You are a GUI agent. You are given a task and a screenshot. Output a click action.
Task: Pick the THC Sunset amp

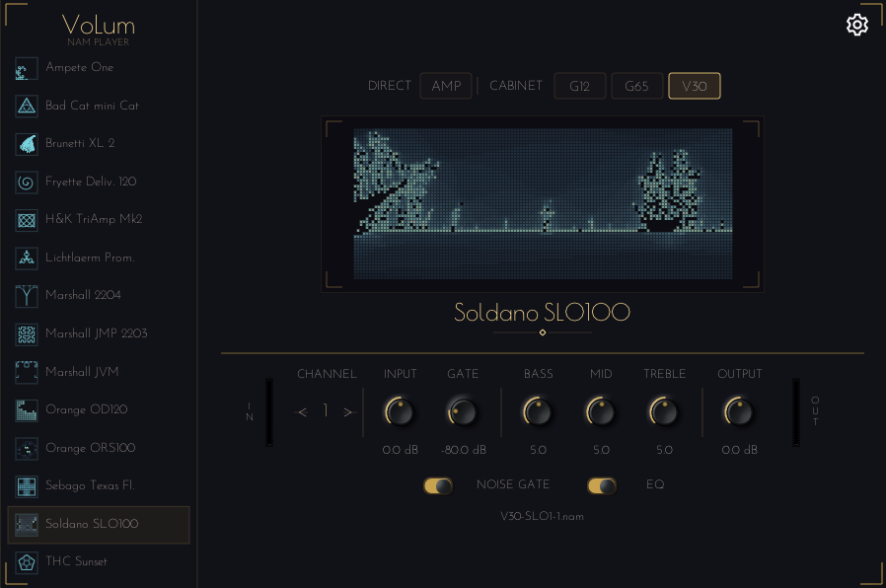pyautogui.click(x=99, y=562)
